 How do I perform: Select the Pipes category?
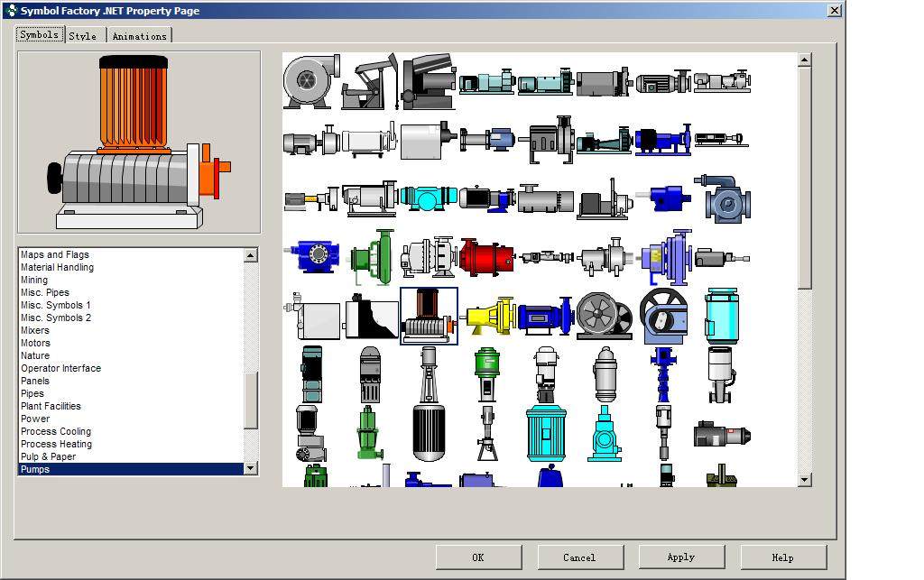(32, 393)
